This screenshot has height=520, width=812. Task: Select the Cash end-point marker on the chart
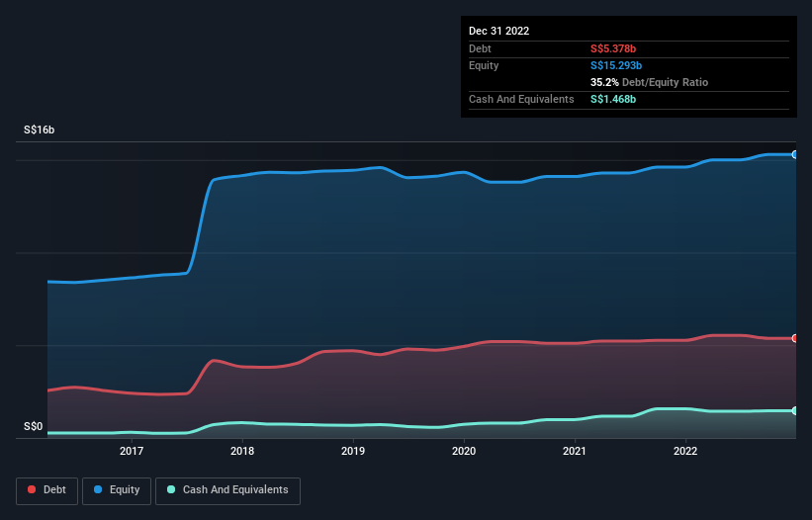[795, 411]
